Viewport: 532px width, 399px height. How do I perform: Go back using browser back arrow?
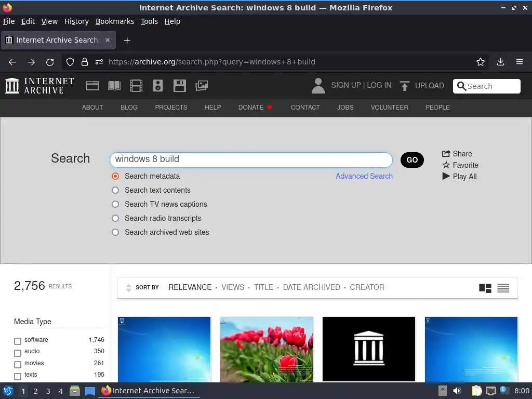(12, 62)
